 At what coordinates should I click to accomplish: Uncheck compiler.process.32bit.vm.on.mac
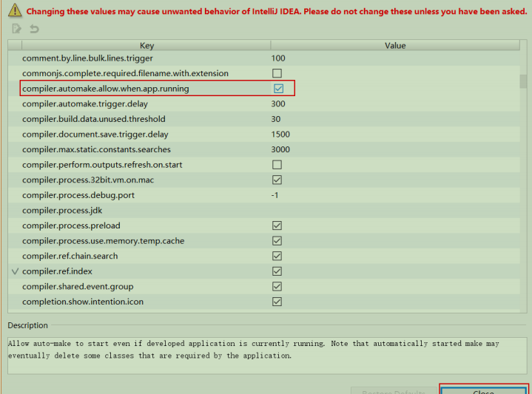277,180
